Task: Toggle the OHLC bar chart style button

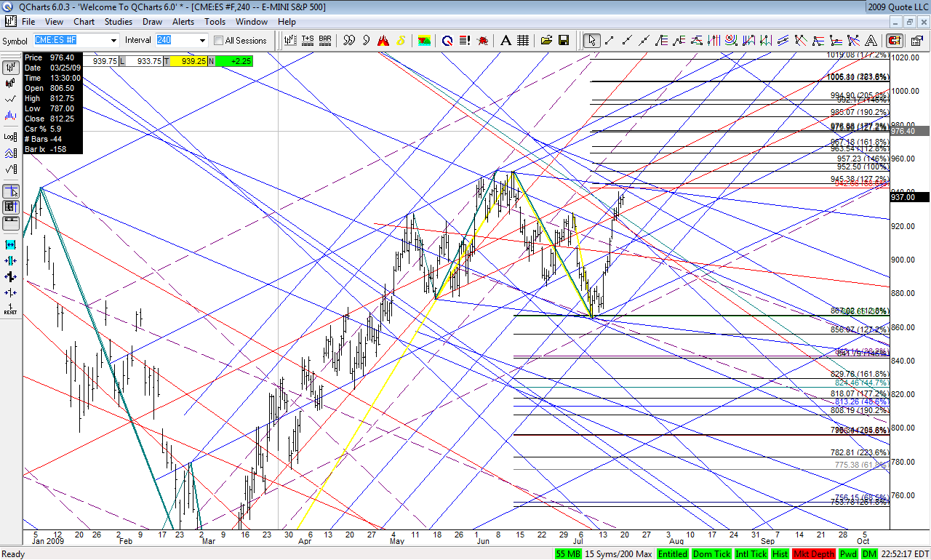Action: pos(11,67)
